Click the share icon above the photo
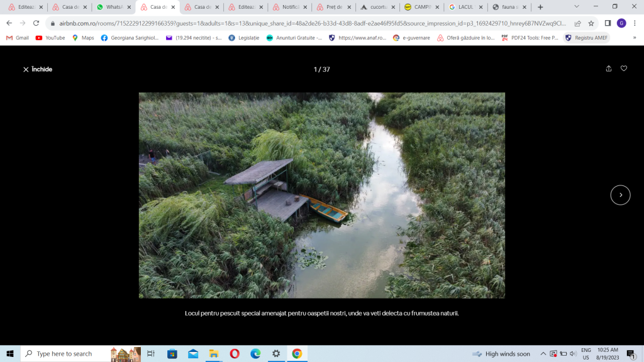Viewport: 644px width, 362px height. coord(608,69)
